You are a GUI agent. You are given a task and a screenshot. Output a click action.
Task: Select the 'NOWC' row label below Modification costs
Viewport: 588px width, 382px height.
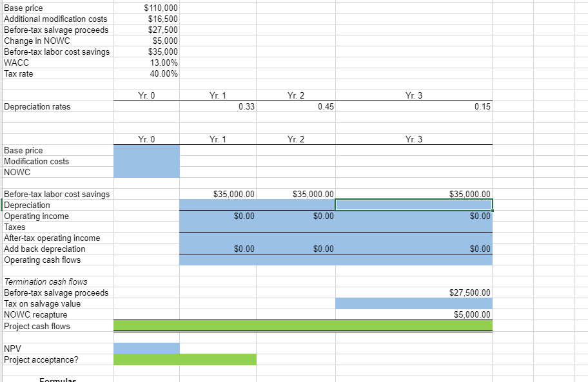point(17,172)
